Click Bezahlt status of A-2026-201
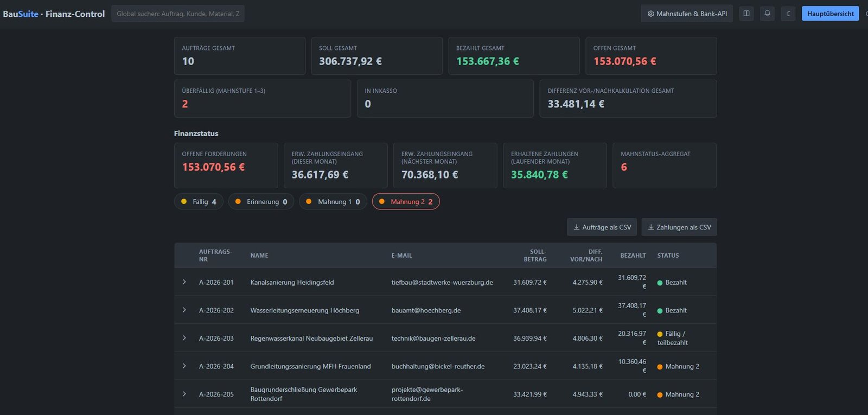 pyautogui.click(x=672, y=282)
